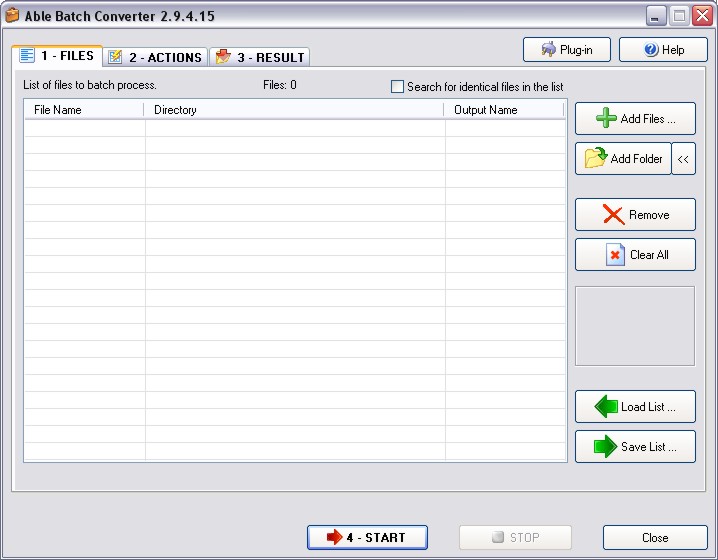The height and width of the screenshot is (560, 718).
Task: Enable Search for identical files checkbox
Action: click(x=397, y=87)
